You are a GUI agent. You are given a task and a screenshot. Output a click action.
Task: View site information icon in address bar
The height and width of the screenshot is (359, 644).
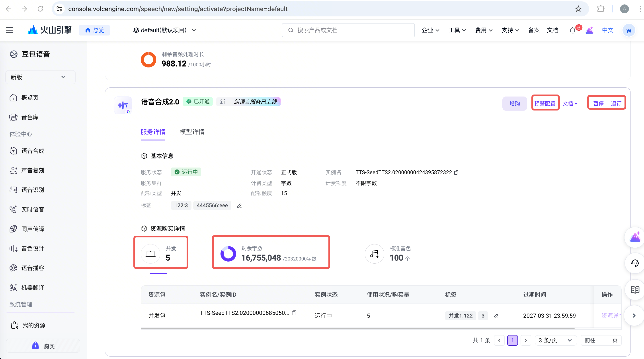pos(59,9)
